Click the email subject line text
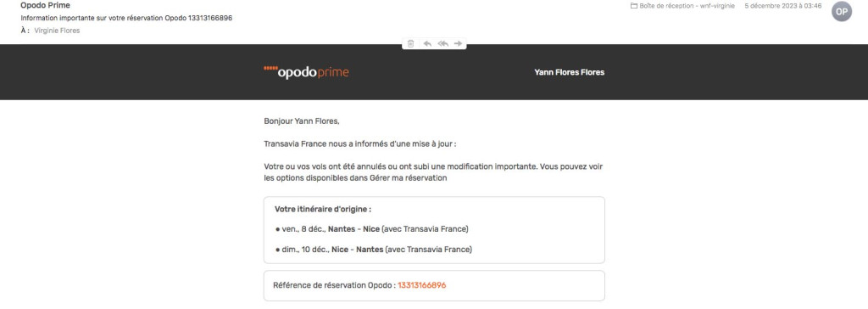This screenshot has height=309, width=868. 126,18
